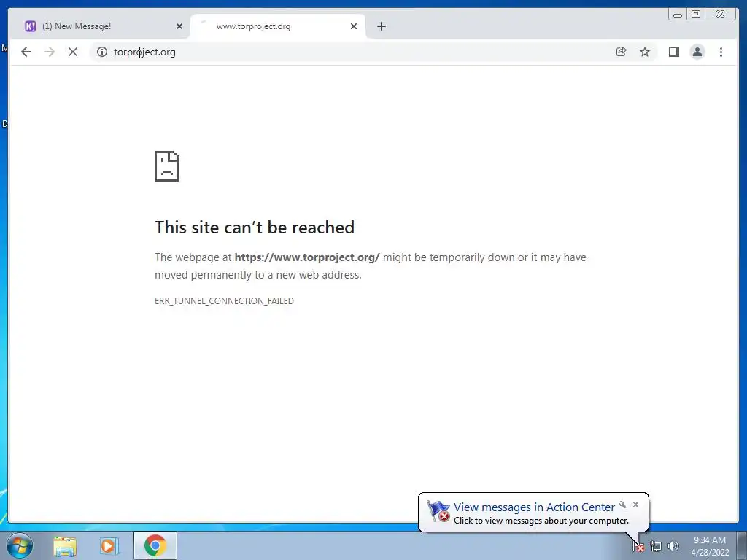The width and height of the screenshot is (747, 560).
Task: Open the network tray icon
Action: click(656, 547)
